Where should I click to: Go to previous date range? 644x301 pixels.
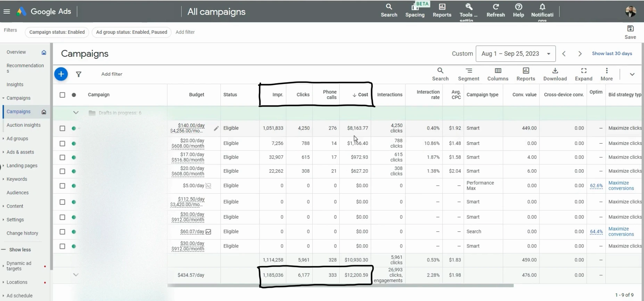(564, 54)
